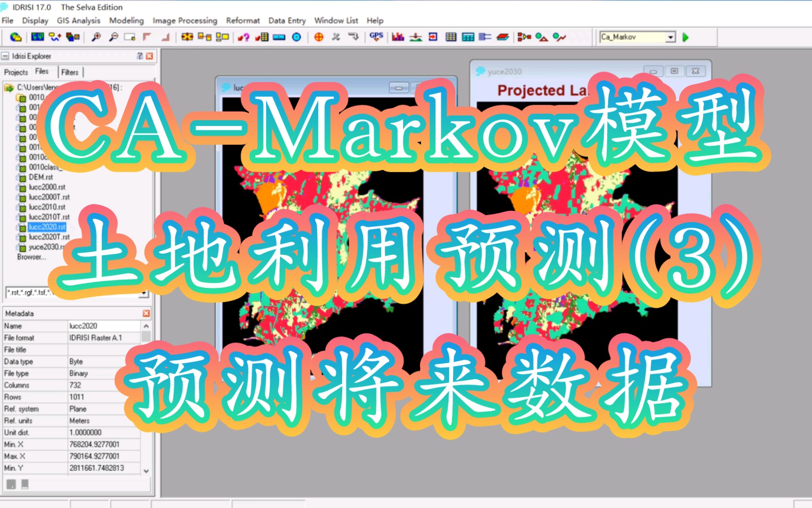Viewport: 812px width, 508px height.
Task: Minimize the lucc map window
Action: pos(399,88)
